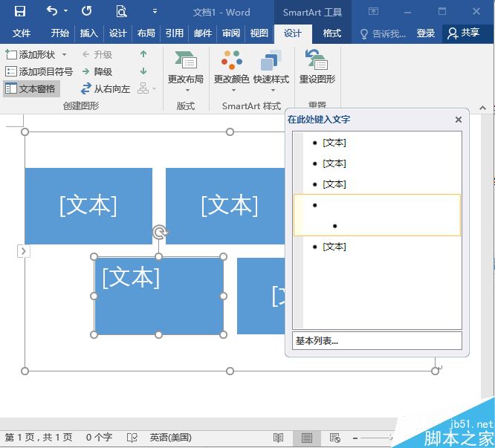
Task: Click the proofing check icon in status bar
Action: 132,438
